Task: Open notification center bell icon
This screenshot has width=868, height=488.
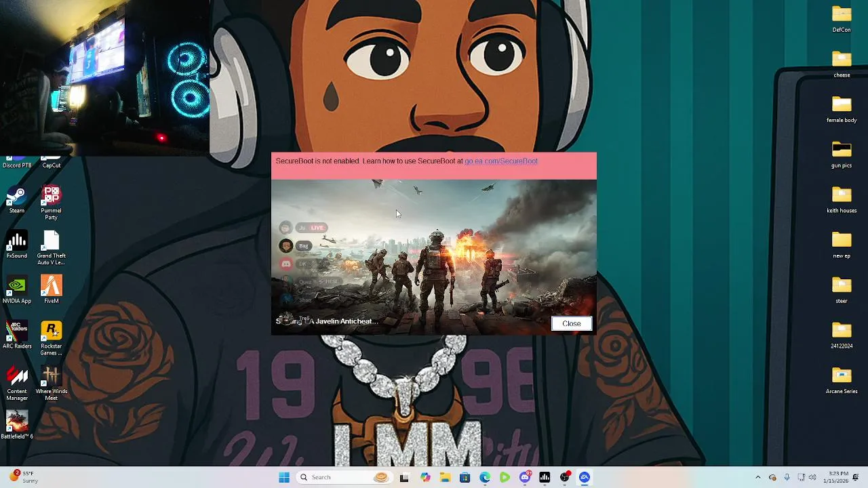Action: coord(856,477)
